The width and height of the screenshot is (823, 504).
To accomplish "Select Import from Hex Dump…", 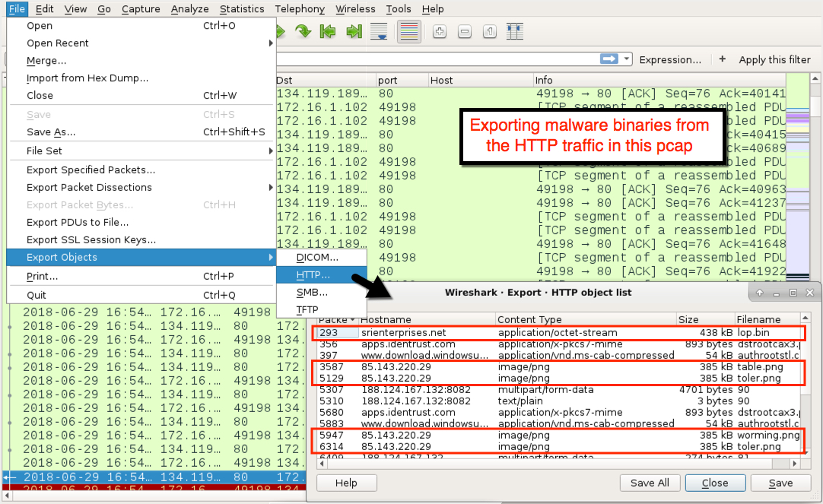I will coord(141,78).
